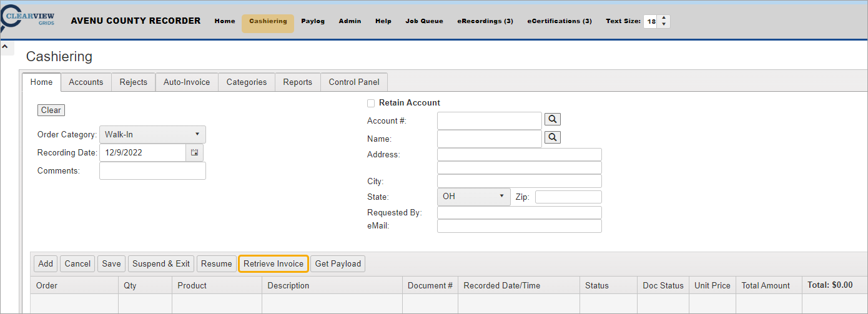Click the Name search magnifier icon
This screenshot has width=868, height=314.
click(x=553, y=137)
